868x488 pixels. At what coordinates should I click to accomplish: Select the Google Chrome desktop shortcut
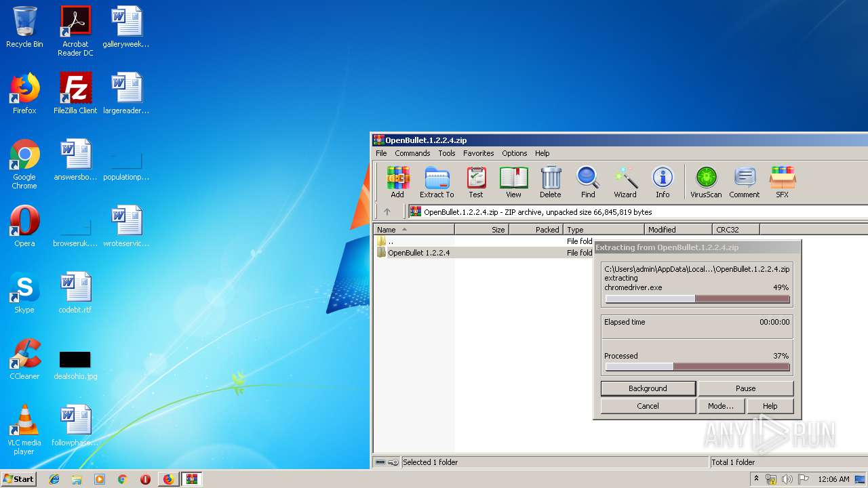point(24,165)
